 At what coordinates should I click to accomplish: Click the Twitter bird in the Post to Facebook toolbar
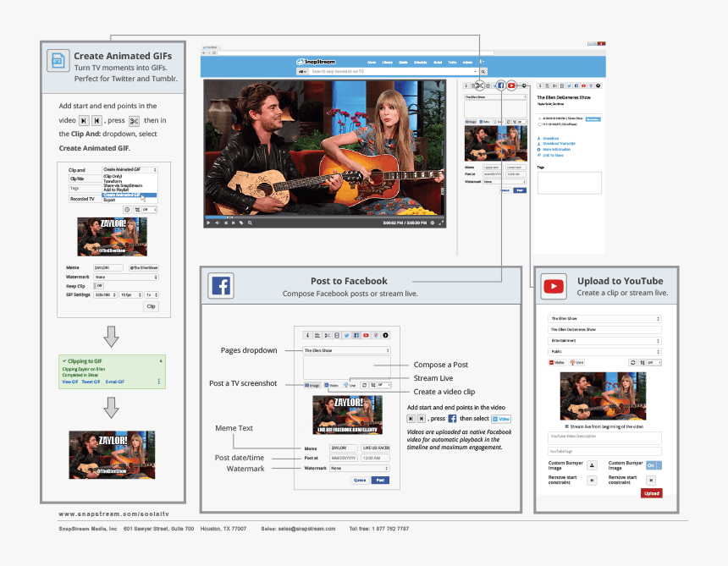(346, 335)
